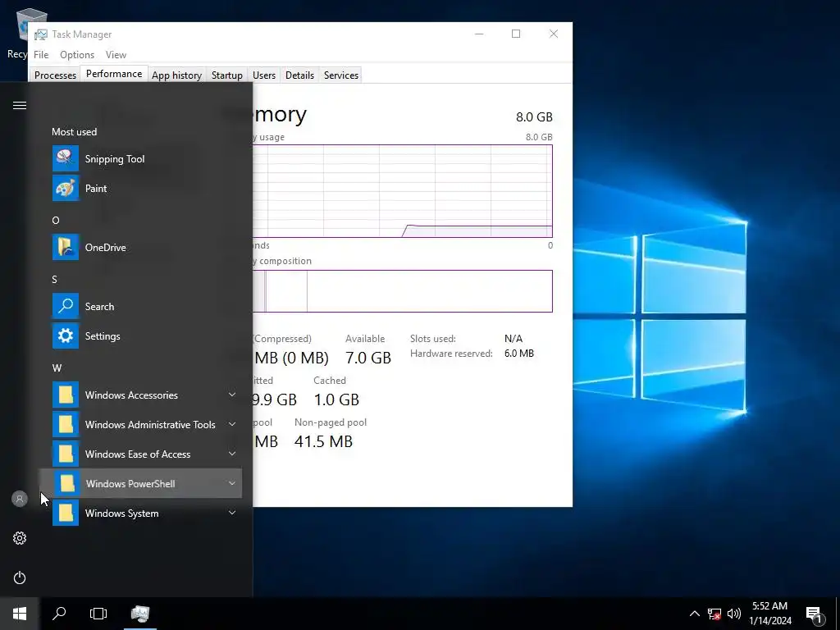Open Task View on the taskbar
840x630 pixels.
pyautogui.click(x=98, y=614)
